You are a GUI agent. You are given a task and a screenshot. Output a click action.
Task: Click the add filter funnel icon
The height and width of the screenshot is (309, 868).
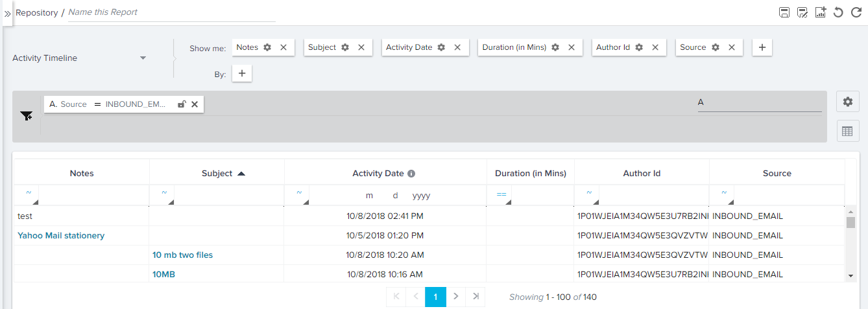point(26,116)
